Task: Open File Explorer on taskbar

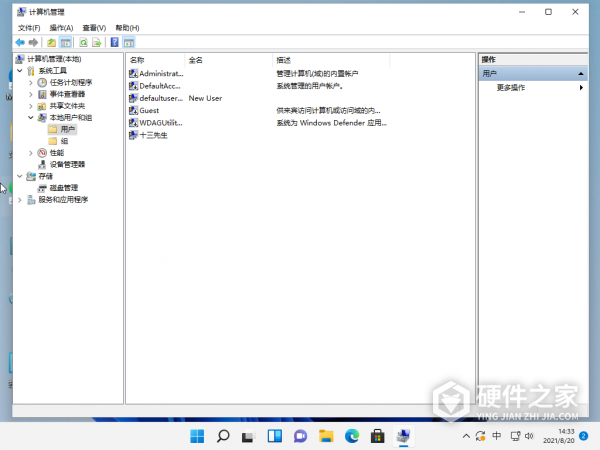Action: pos(326,436)
